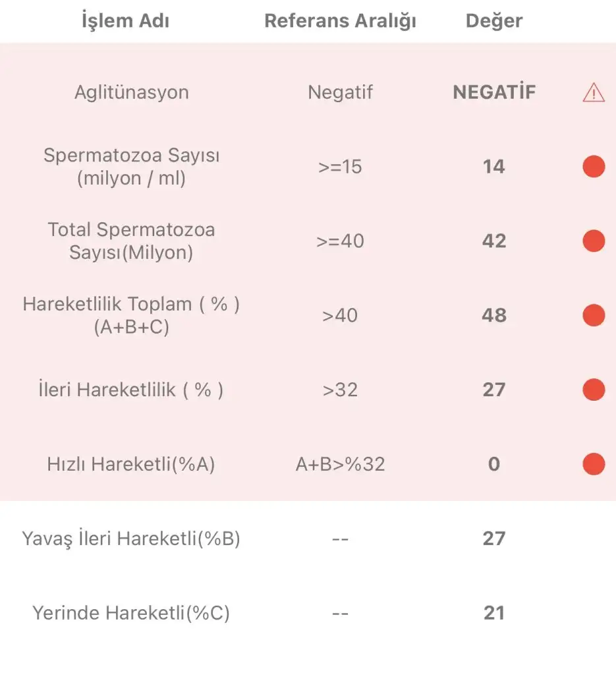This screenshot has width=616, height=675.
Task: Select Hareketlilik Toplam (A+B+C) row label
Action: click(x=132, y=316)
